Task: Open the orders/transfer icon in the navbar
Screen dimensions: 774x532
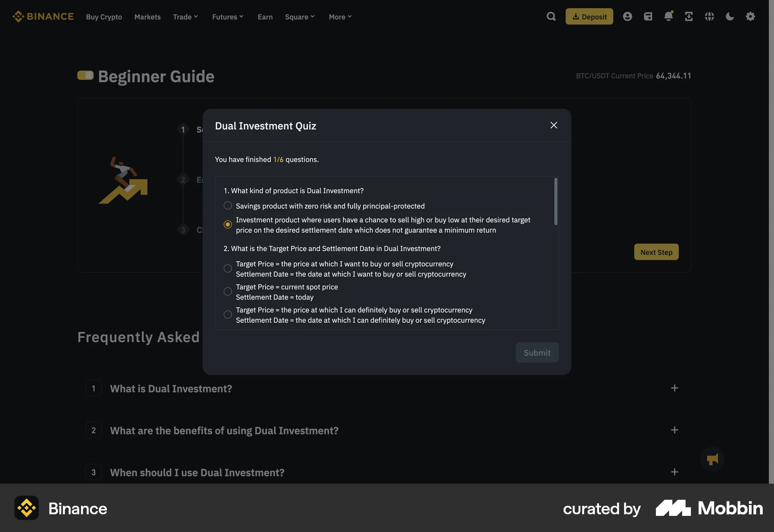Action: [x=689, y=17]
